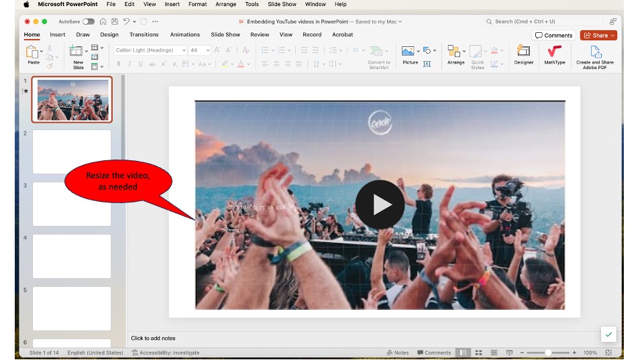Apply Underline formatting
This screenshot has height=362, width=644.
click(x=140, y=64)
